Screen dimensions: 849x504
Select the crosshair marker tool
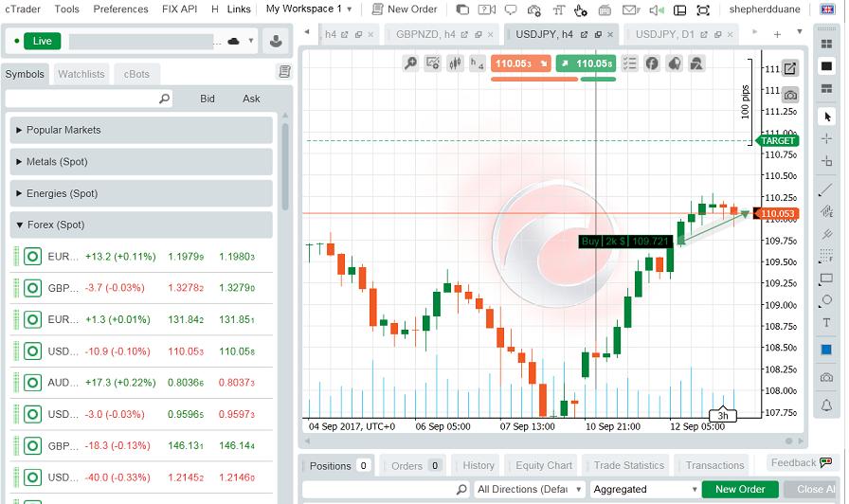(x=827, y=161)
